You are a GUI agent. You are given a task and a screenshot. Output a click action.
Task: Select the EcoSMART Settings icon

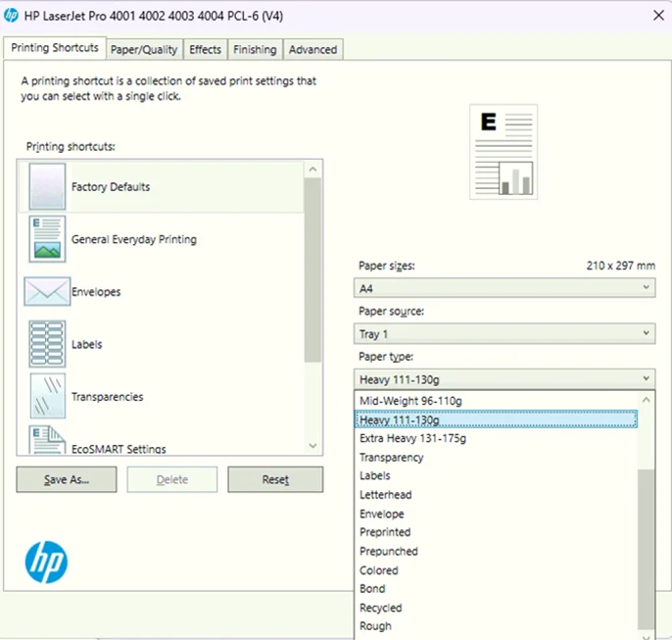[47, 439]
